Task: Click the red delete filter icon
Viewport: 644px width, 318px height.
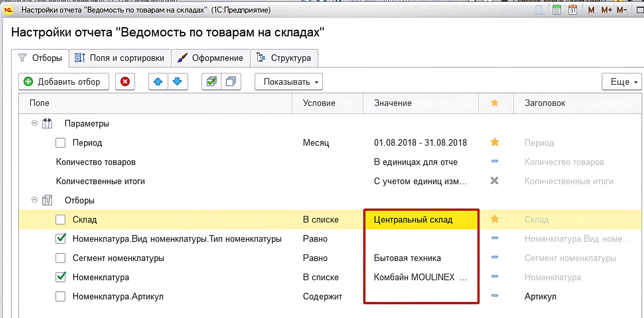Action: coord(125,82)
